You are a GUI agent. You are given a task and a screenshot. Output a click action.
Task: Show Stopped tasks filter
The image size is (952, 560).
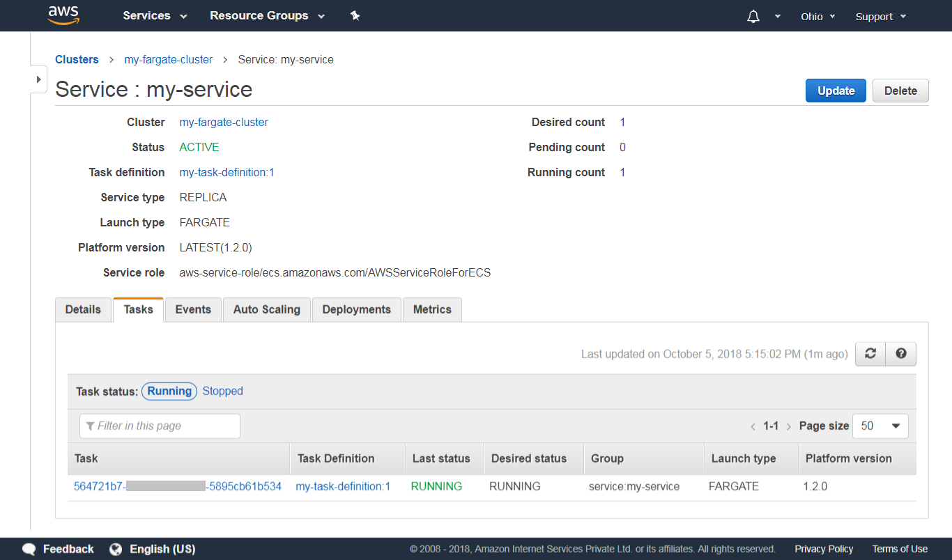coord(223,391)
